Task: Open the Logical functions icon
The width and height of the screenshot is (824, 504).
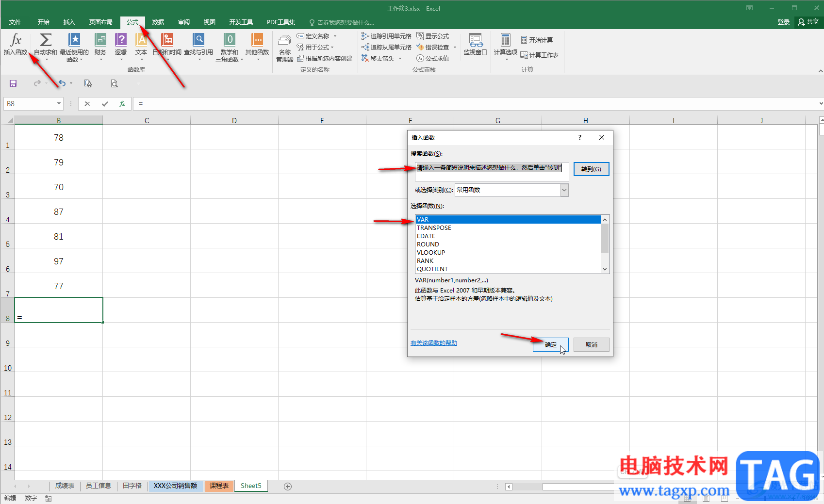Action: (x=121, y=40)
